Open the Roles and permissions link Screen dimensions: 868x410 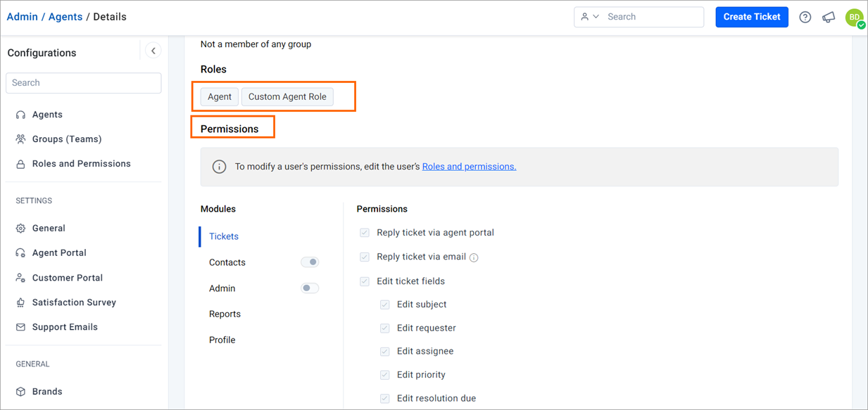469,167
